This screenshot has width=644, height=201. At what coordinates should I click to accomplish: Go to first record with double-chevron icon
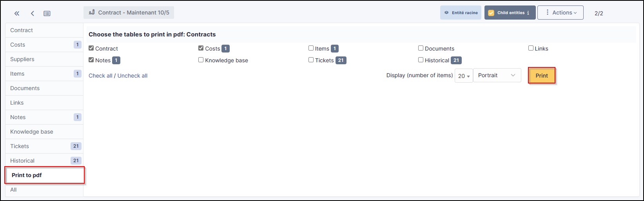pos(17,13)
